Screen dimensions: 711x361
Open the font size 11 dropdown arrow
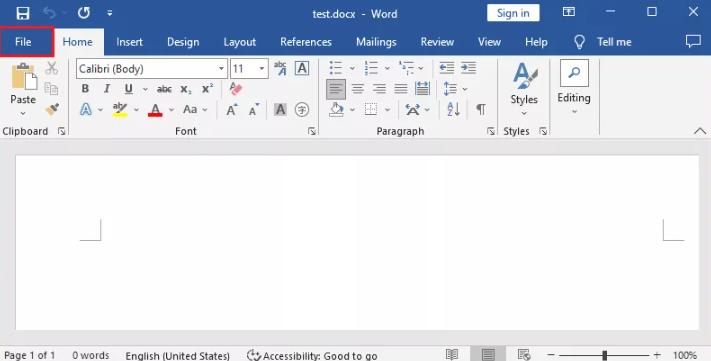[262, 69]
